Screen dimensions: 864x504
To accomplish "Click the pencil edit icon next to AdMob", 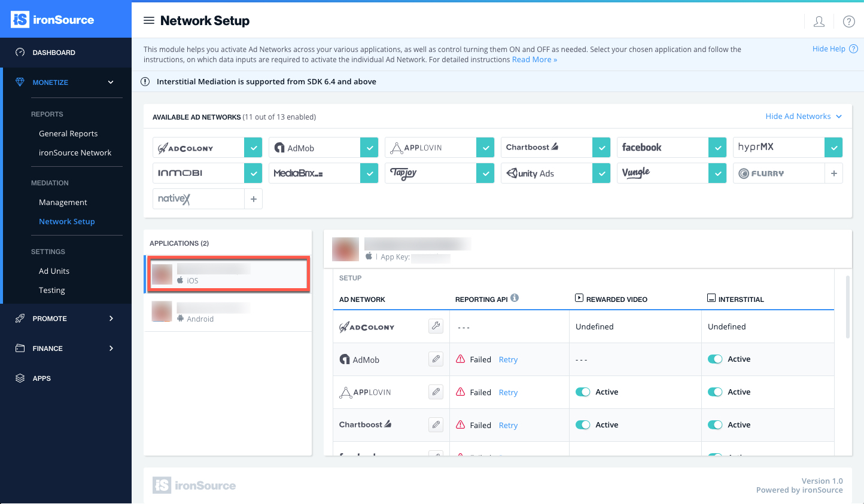I will point(436,359).
